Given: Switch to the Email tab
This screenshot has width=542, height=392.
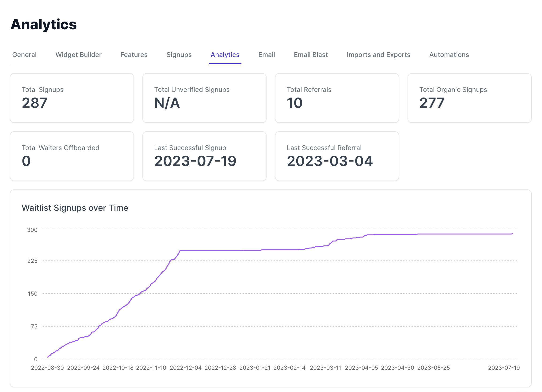Looking at the screenshot, I should tap(266, 55).
